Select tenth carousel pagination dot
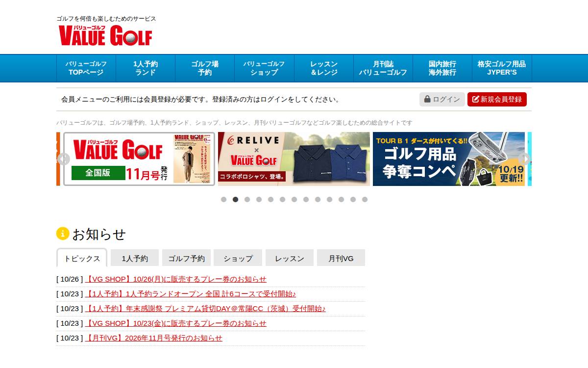This screenshot has width=588, height=368. click(329, 199)
